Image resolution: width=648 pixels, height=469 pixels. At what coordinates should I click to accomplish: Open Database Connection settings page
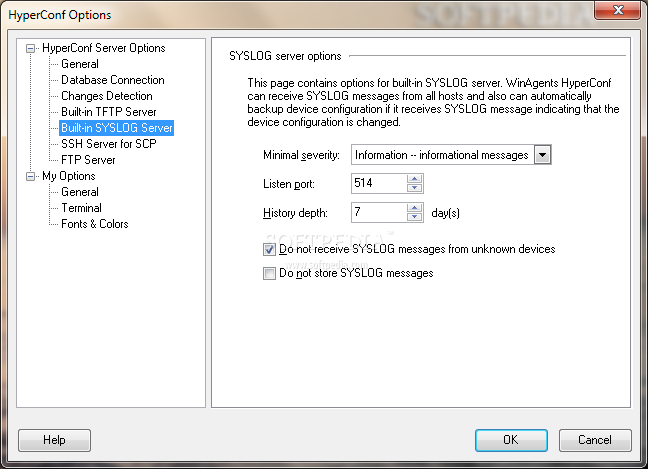(x=112, y=80)
